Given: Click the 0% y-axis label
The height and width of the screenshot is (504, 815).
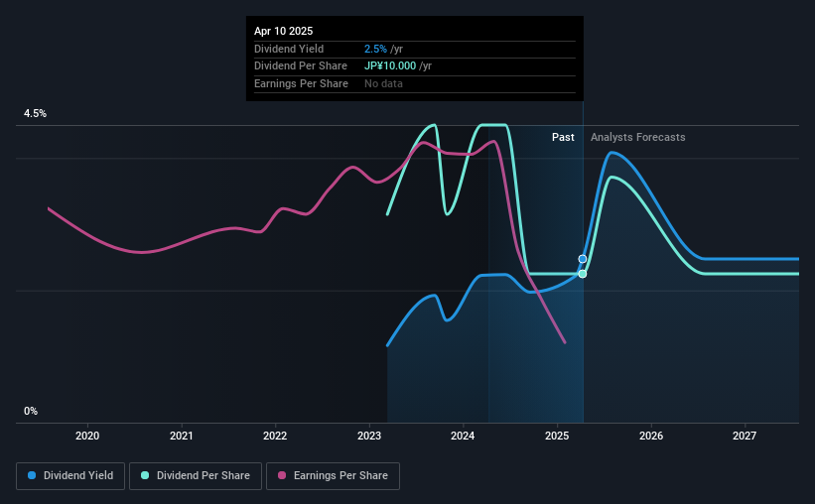Looking at the screenshot, I should coord(31,412).
